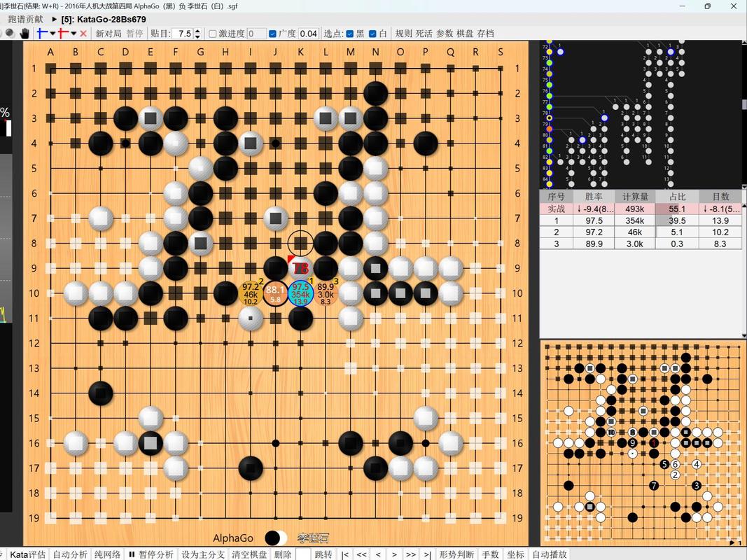Click the minimize window button
Image resolution: width=747 pixels, height=560 pixels.
pos(683,6)
